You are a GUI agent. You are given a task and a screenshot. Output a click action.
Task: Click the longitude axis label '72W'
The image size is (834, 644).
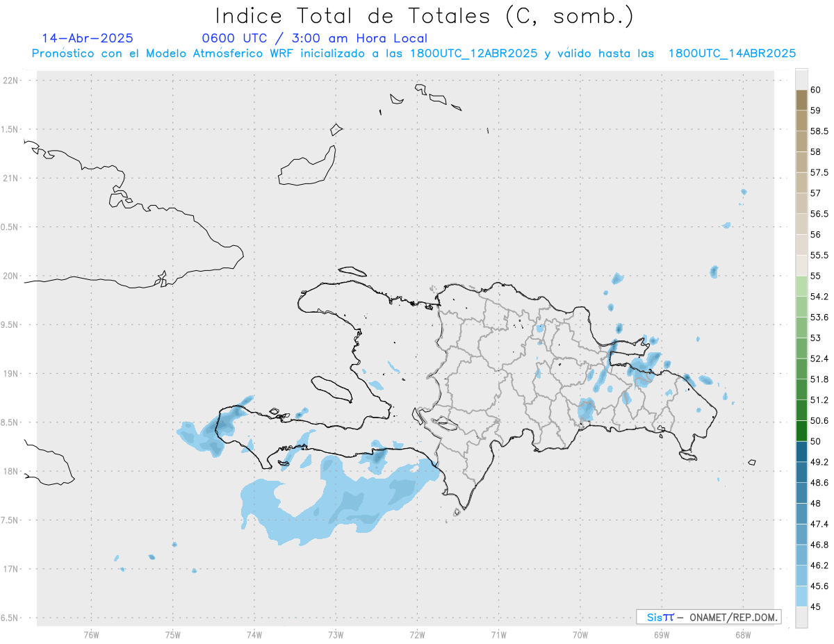coord(417,634)
